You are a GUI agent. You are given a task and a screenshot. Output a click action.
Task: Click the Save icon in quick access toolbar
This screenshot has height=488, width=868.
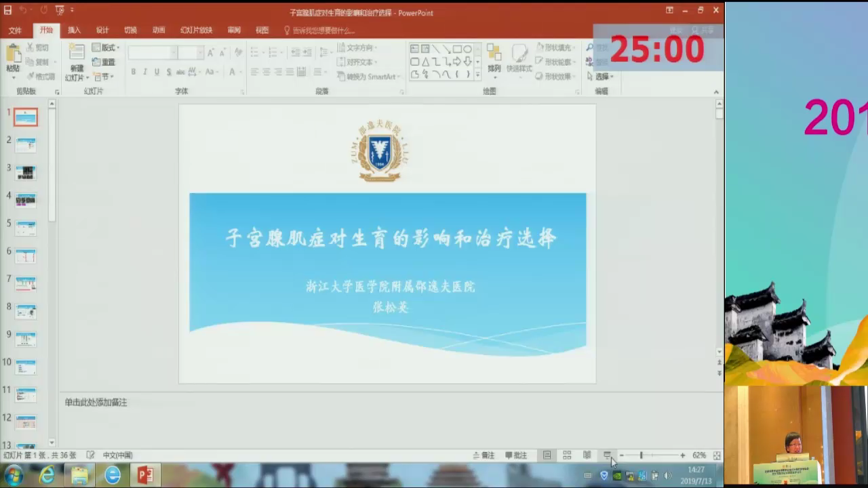7,10
